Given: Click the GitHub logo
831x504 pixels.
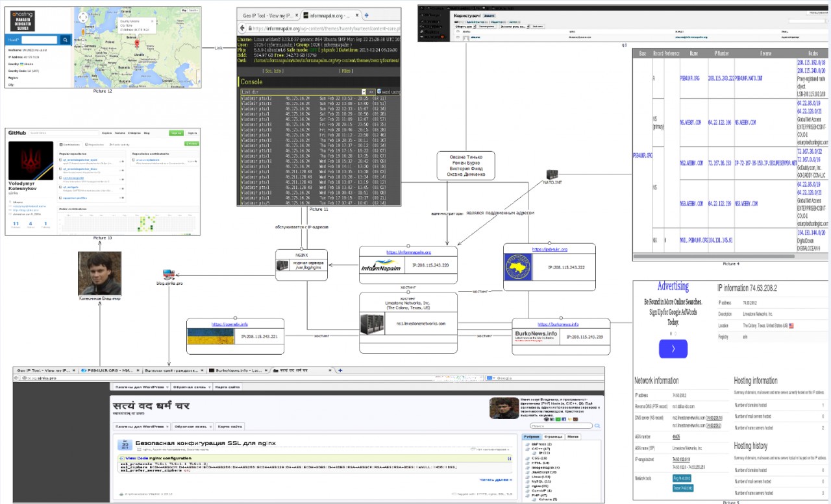Looking at the screenshot, I should pos(16,132).
